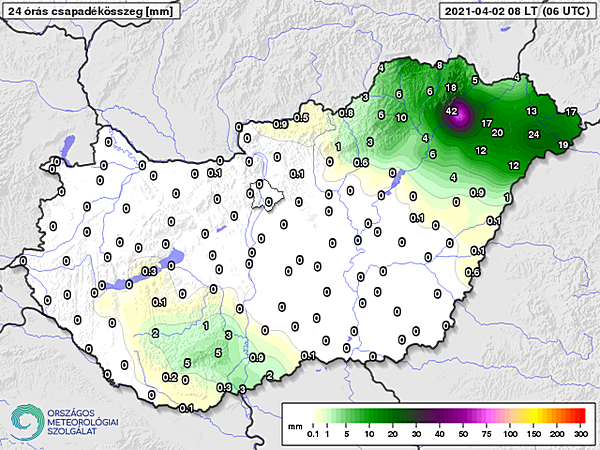Click the OMSZ swirl logo icon
600x450 pixels.
tap(22, 420)
